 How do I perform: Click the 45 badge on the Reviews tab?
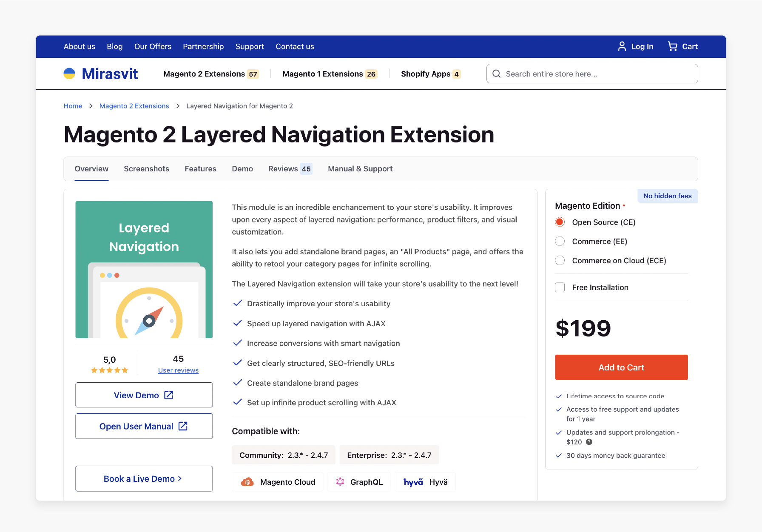(306, 169)
